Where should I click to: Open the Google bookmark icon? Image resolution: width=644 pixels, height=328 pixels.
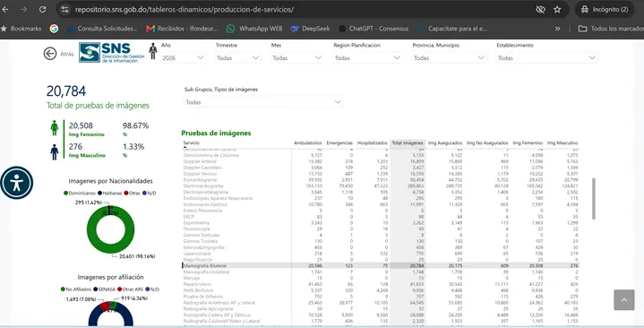pyautogui.click(x=54, y=29)
